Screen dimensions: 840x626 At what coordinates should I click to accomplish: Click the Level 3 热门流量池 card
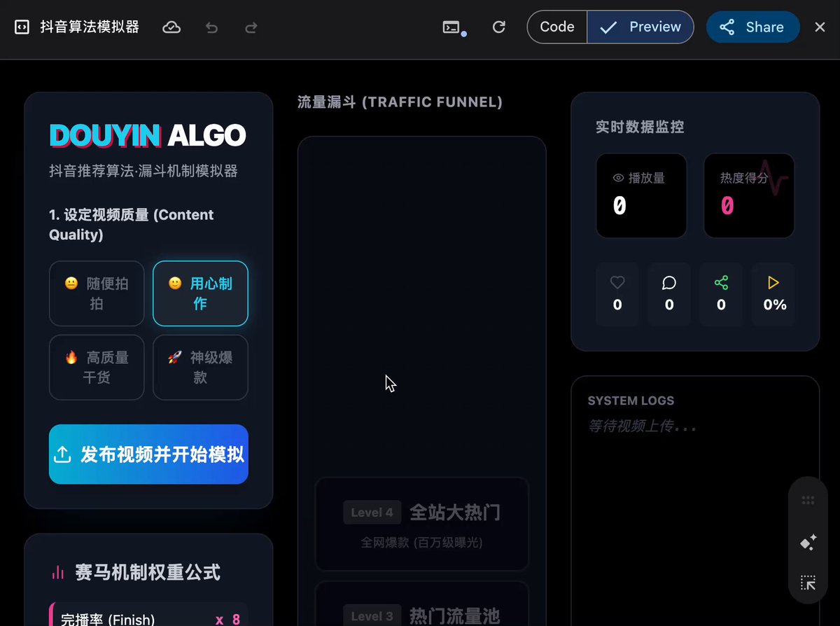pyautogui.click(x=422, y=604)
